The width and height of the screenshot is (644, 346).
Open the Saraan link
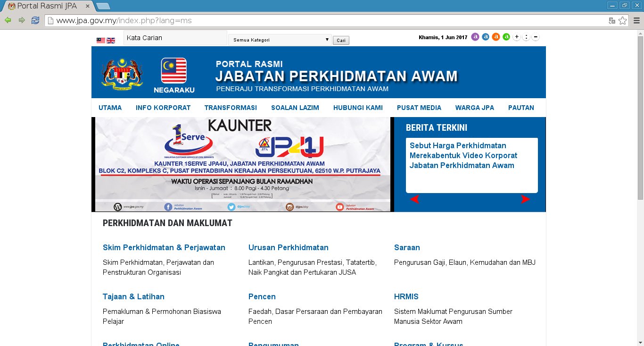pos(407,247)
